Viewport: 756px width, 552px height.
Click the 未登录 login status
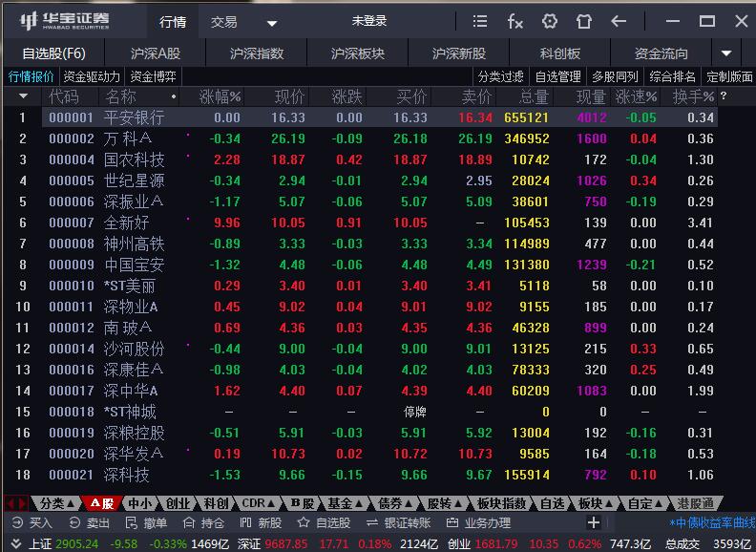point(368,21)
